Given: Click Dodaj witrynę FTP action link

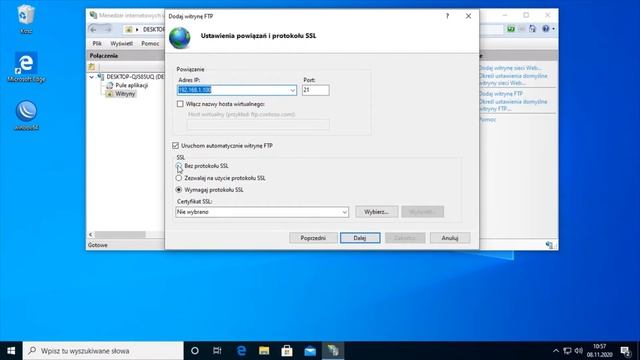Looking at the screenshot, I should pos(501,93).
